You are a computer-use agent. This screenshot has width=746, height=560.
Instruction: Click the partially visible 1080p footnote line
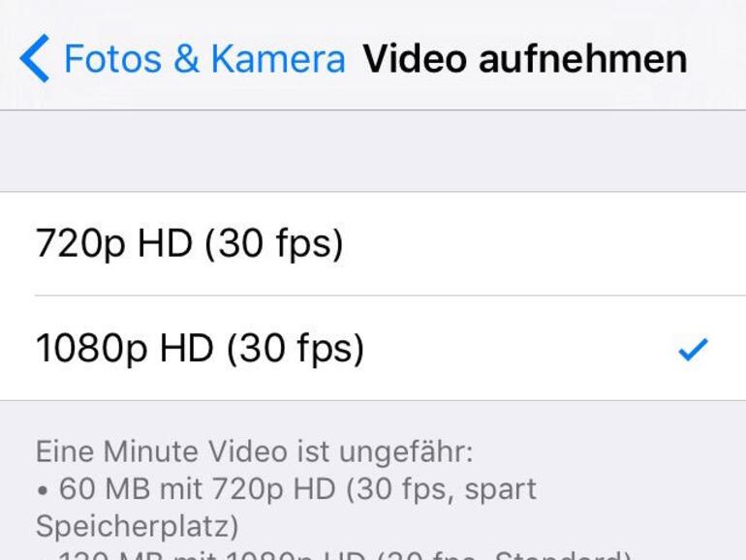click(x=334, y=555)
